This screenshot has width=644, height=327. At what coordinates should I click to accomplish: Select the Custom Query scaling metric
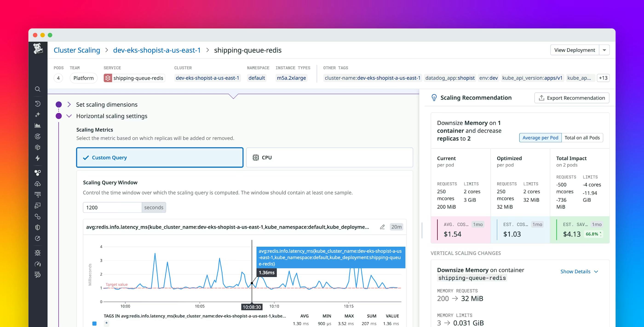coord(159,158)
